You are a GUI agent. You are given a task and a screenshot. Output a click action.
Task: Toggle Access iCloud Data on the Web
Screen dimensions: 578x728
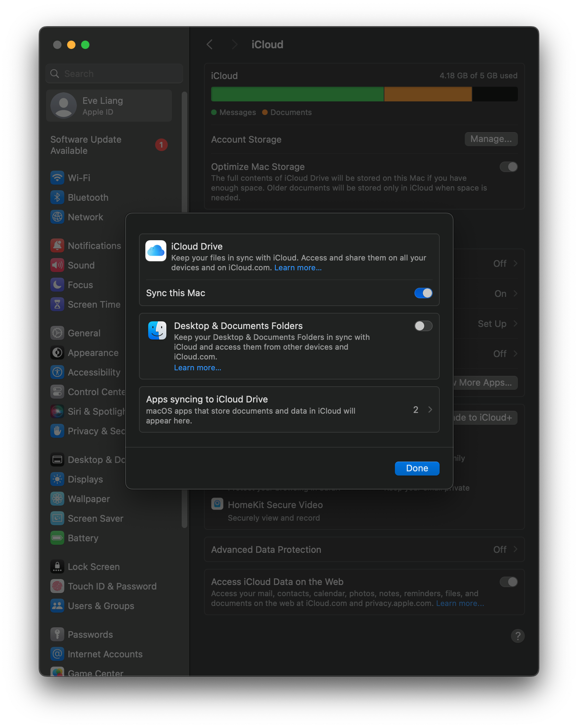[x=509, y=581]
